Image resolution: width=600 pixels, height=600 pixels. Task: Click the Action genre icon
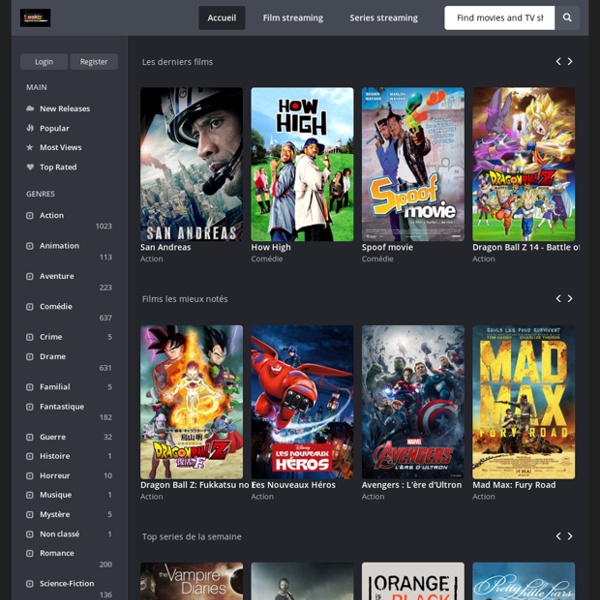(29, 215)
